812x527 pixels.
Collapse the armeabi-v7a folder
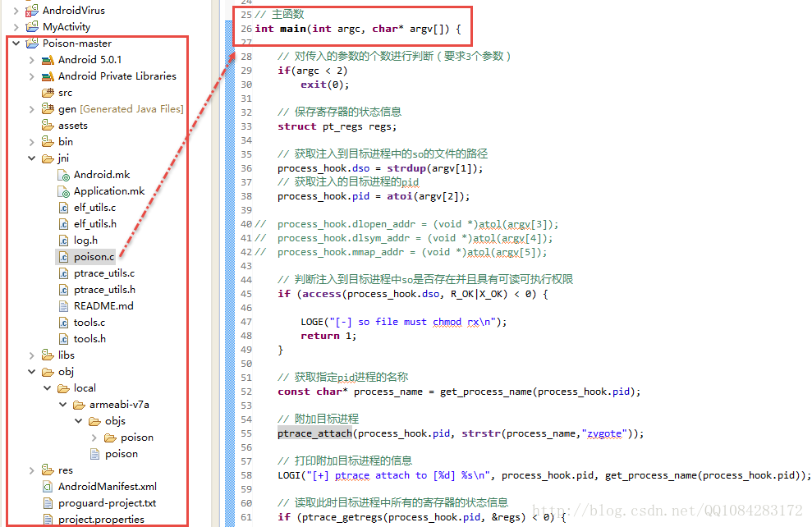click(62, 405)
